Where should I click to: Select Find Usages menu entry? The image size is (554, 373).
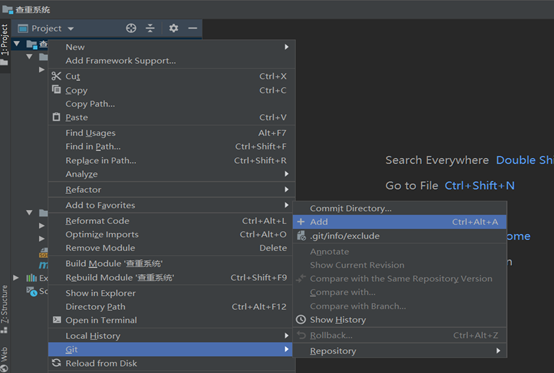172,133
